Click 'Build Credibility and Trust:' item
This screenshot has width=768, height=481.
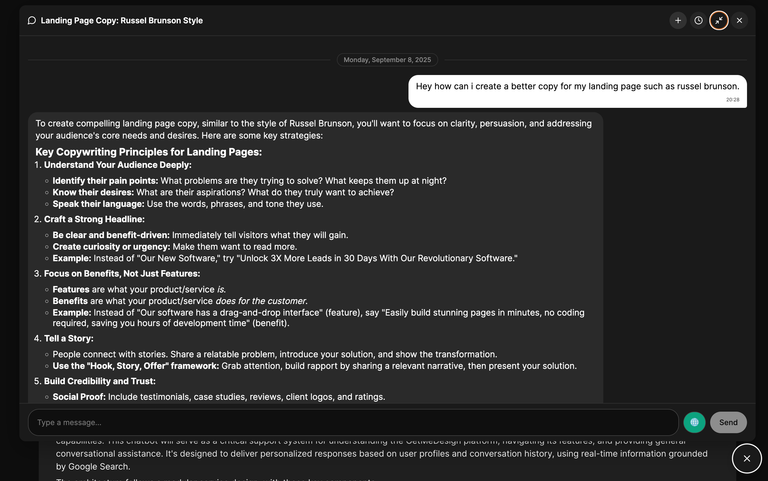tap(99, 381)
